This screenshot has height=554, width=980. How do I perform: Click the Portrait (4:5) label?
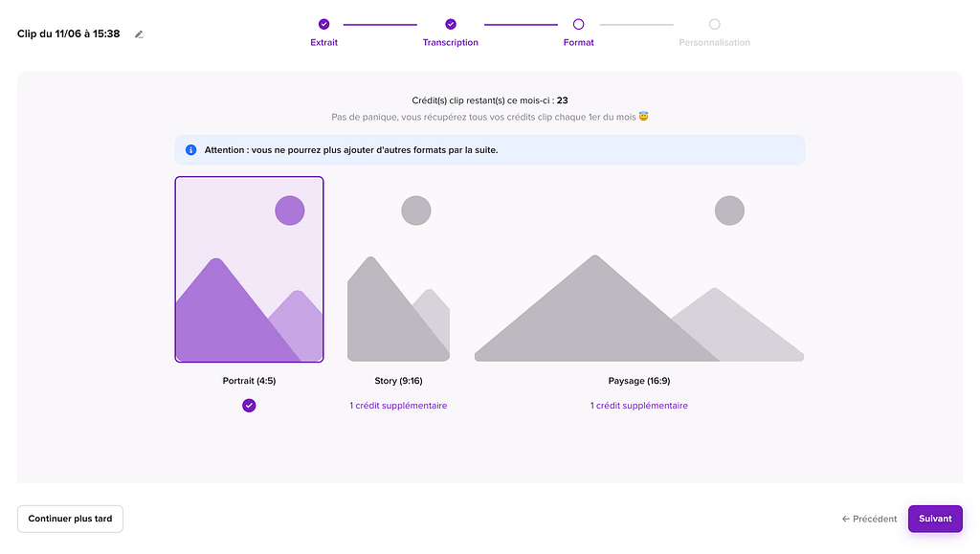249,381
